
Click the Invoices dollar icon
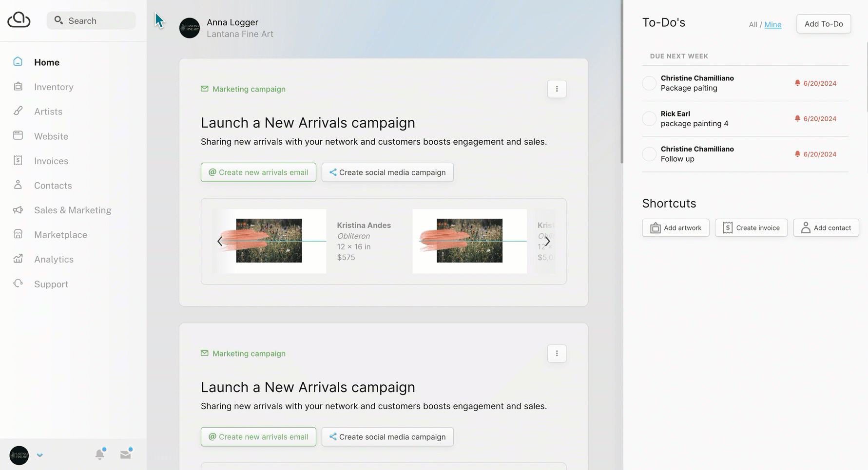click(x=18, y=160)
